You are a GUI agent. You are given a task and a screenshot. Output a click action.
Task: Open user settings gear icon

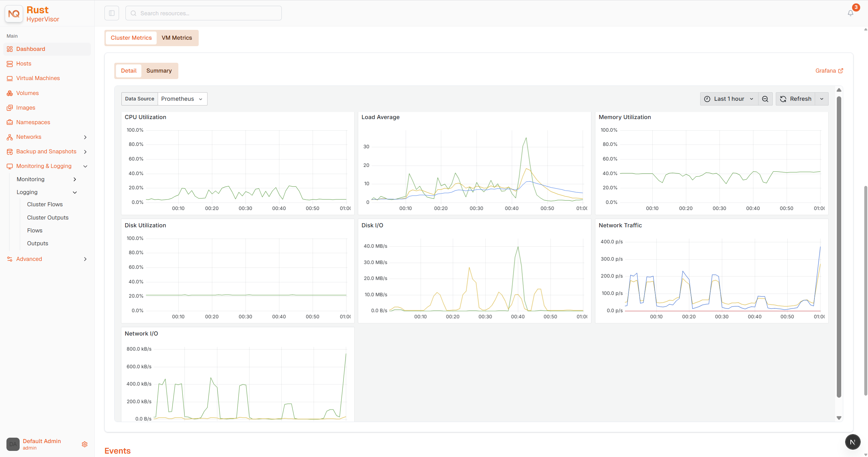[85, 444]
